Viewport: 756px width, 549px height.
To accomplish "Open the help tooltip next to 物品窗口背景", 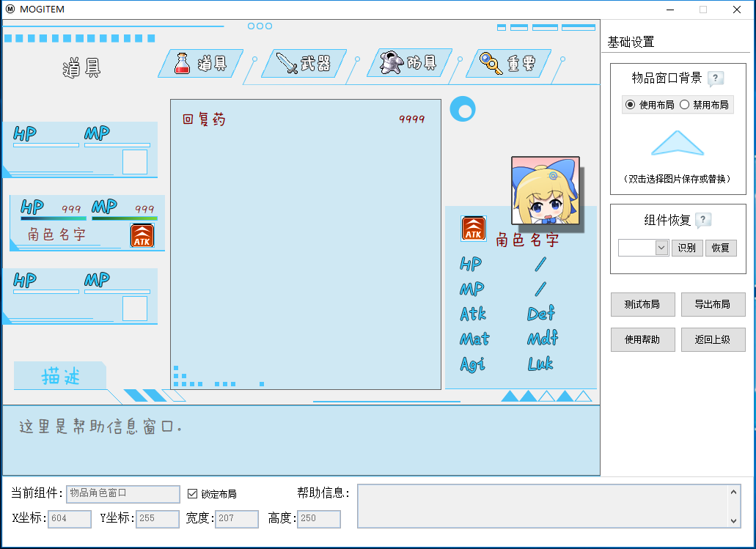I will tap(716, 78).
